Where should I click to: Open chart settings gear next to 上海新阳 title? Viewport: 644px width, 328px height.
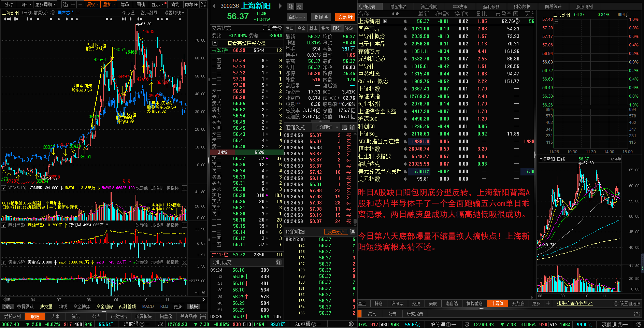[x=53, y=13]
